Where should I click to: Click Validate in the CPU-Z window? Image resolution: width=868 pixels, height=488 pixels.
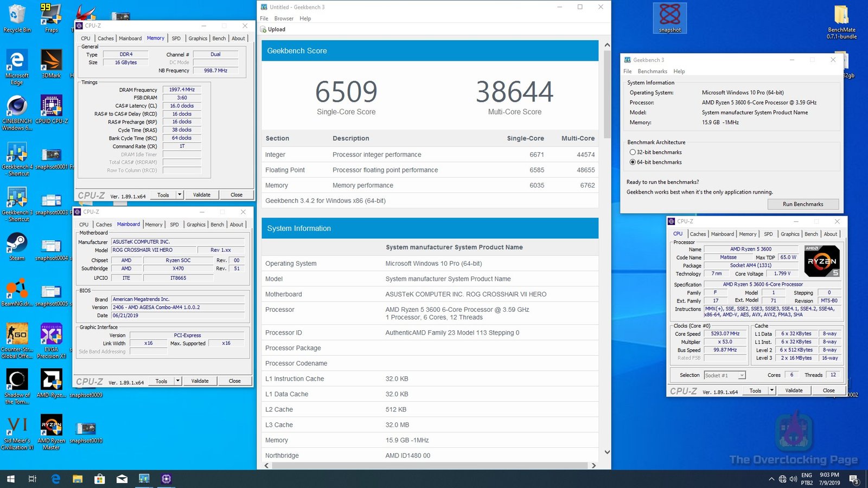[794, 390]
